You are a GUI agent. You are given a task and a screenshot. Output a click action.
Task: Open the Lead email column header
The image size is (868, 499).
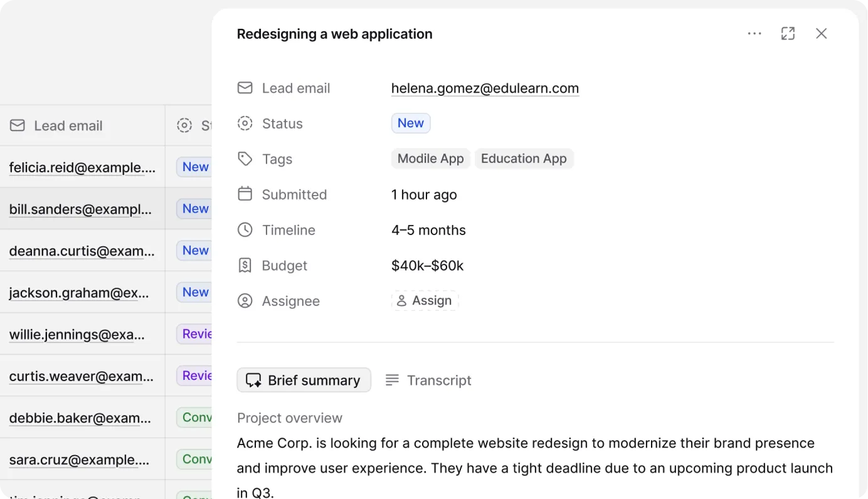pos(56,125)
